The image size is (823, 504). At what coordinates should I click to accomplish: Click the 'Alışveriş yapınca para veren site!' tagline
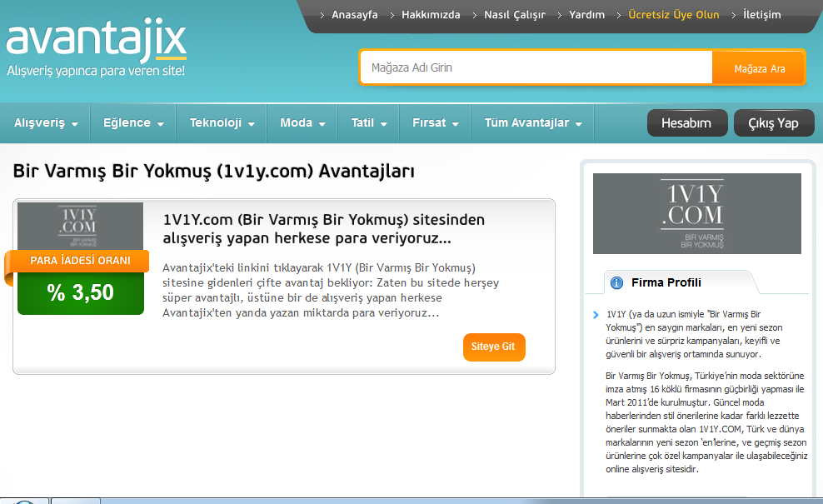[96, 71]
